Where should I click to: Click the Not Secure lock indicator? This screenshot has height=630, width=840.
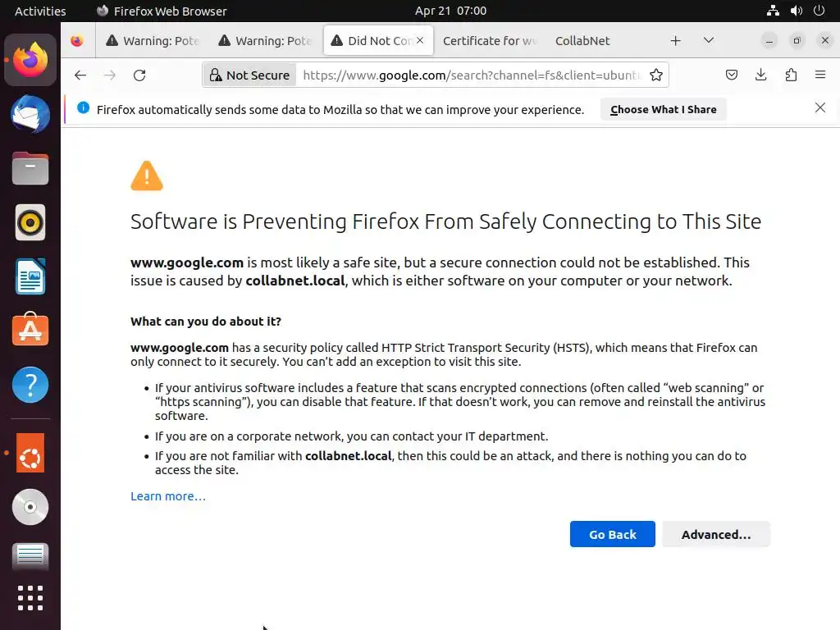tap(249, 75)
